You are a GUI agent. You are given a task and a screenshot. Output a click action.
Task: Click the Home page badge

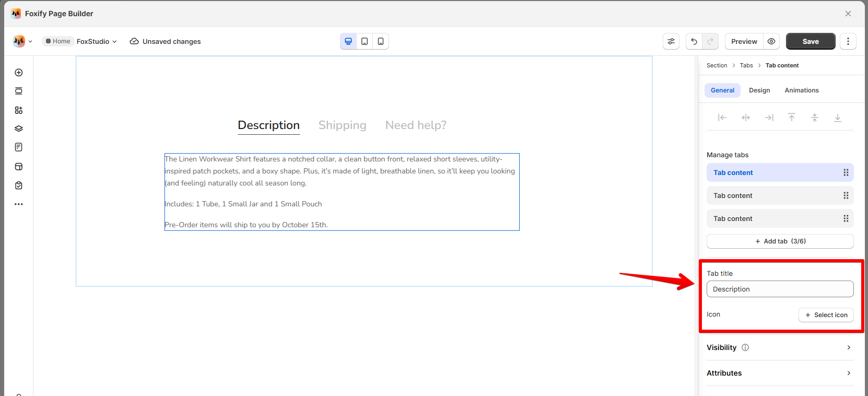point(58,41)
